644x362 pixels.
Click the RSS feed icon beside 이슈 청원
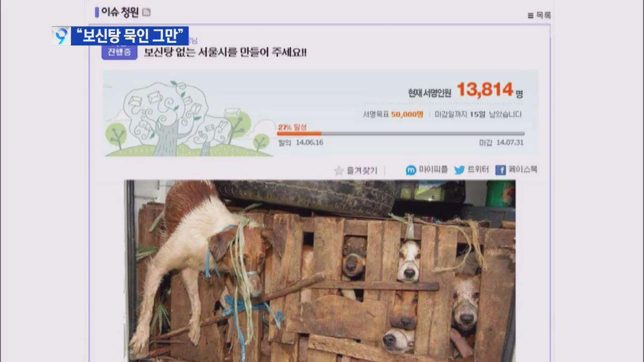coord(146,13)
